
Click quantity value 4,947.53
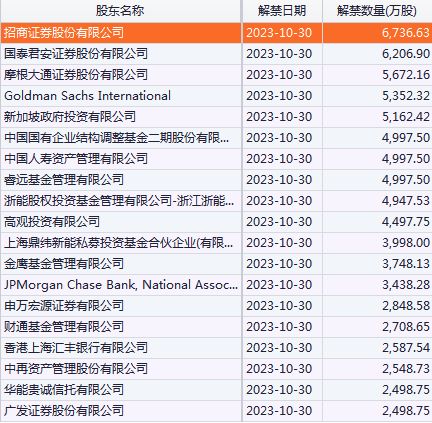click(406, 201)
